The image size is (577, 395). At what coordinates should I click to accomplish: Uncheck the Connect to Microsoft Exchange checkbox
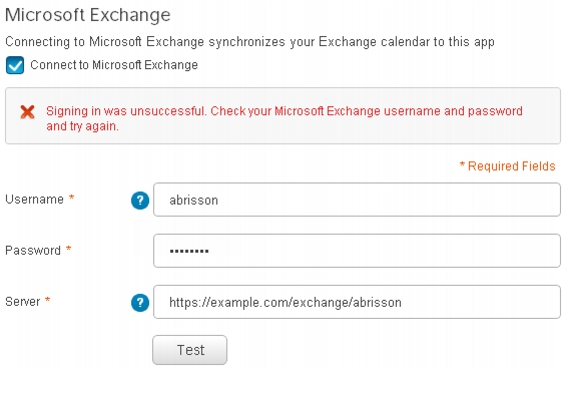point(15,65)
